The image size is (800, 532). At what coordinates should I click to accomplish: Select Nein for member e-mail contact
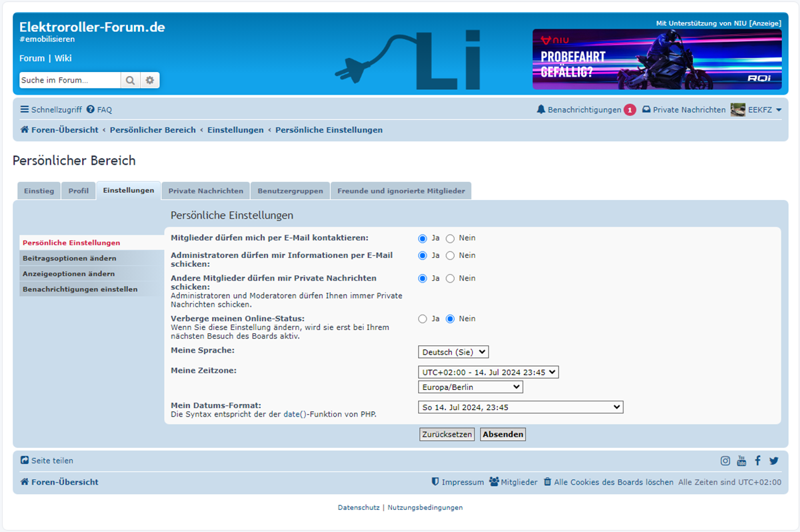pyautogui.click(x=450, y=238)
